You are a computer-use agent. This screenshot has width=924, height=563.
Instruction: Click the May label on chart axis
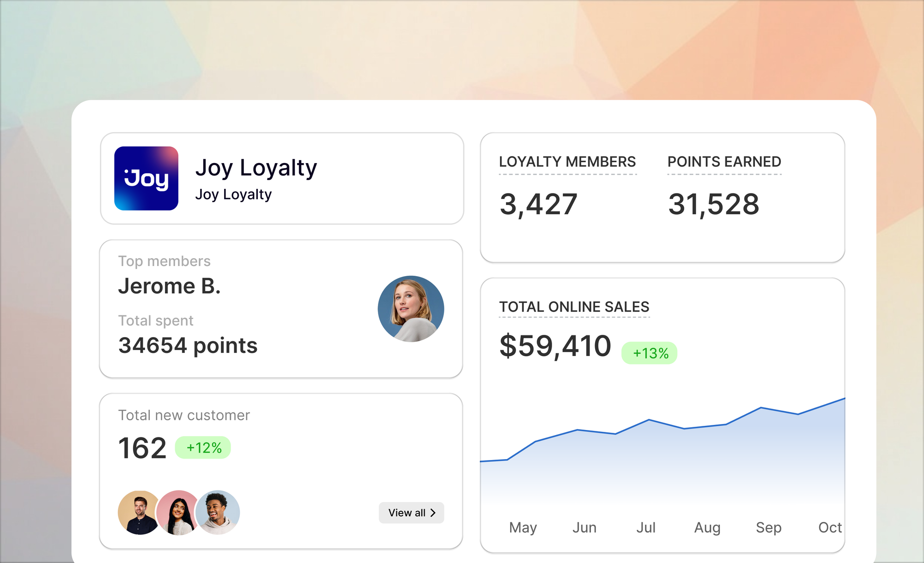523,527
